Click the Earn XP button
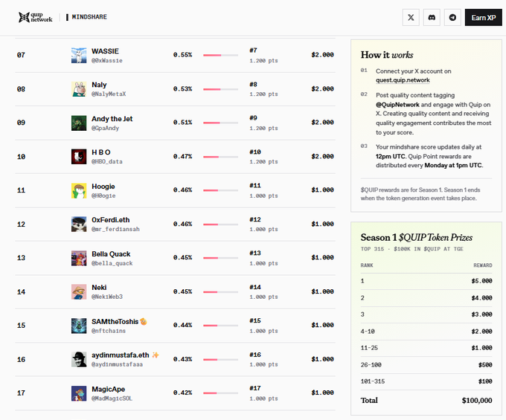Screen dimensions: 506x420 pos(484,17)
